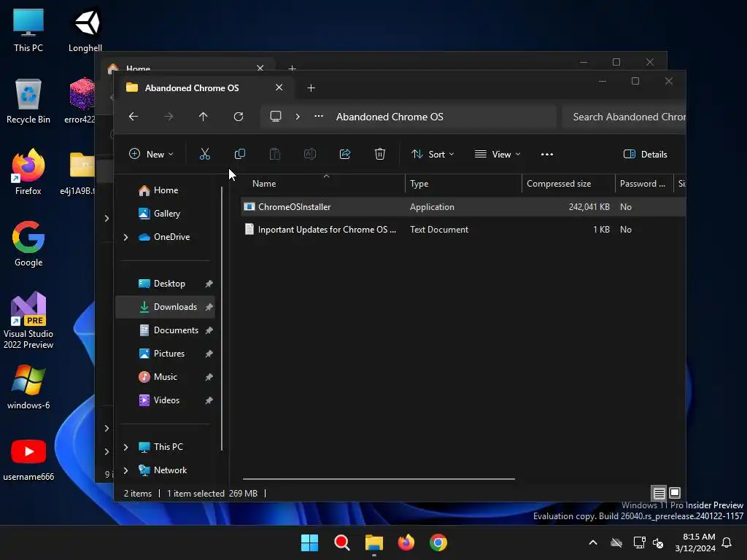Open the Start menu on the taskbar

[x=309, y=542]
